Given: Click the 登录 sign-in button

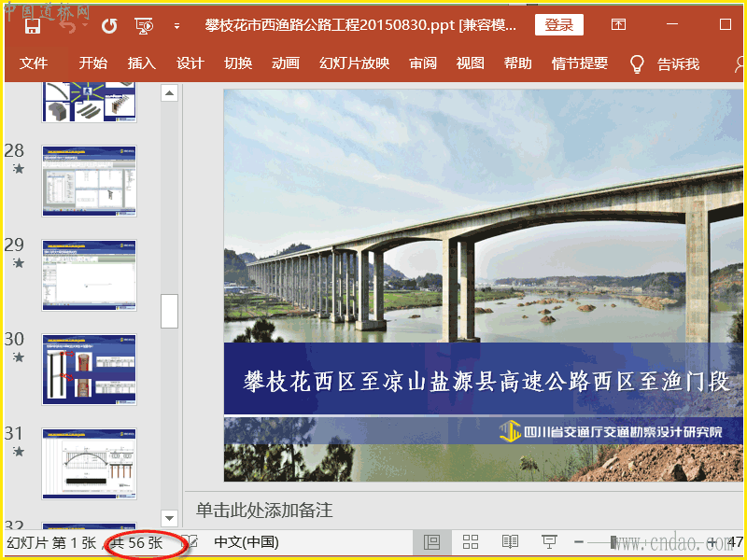Looking at the screenshot, I should [x=558, y=25].
